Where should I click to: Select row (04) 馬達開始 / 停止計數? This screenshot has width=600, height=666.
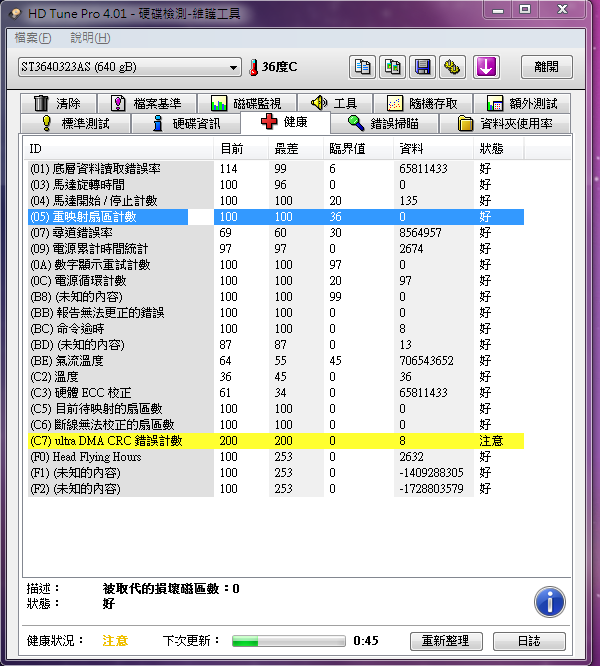276,201
